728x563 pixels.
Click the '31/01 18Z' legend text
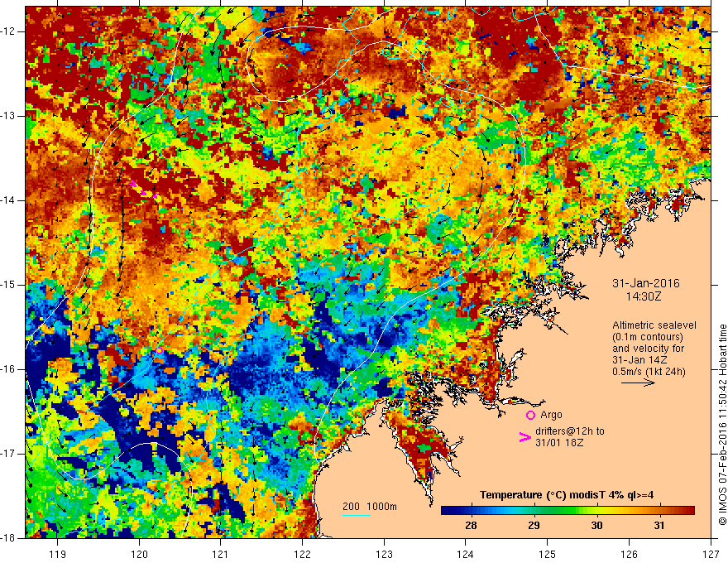[x=559, y=443]
